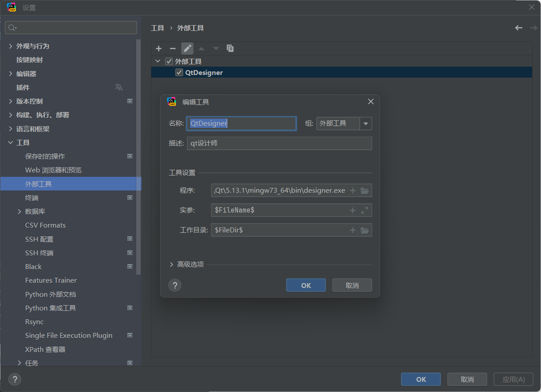Browse for program file with folder icon
This screenshot has height=392, width=541.
tap(365, 190)
